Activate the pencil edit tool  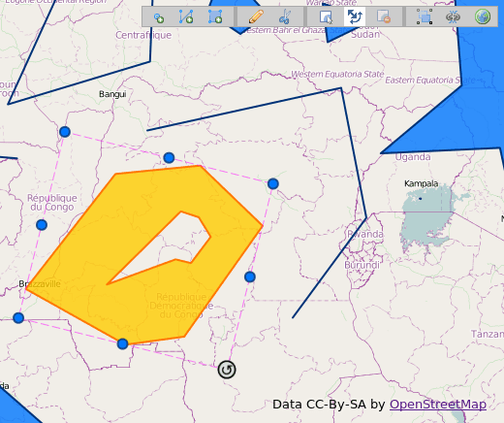click(x=256, y=16)
